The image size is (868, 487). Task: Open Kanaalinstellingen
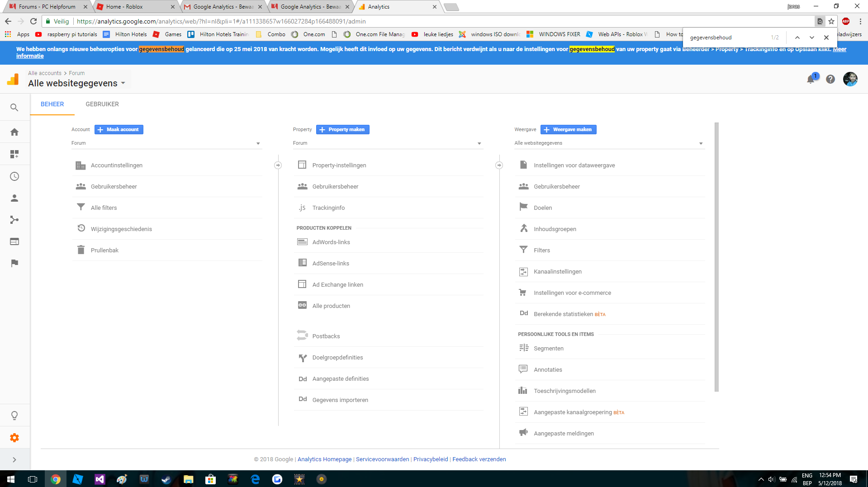pyautogui.click(x=610, y=272)
